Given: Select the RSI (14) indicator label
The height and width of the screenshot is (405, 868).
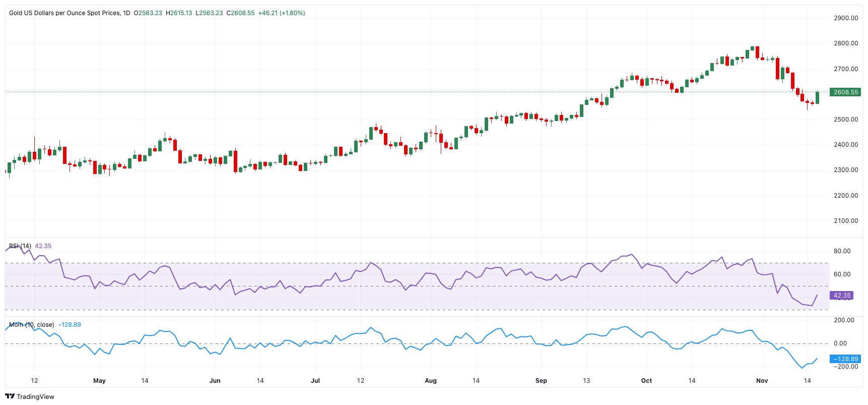Looking at the screenshot, I should 20,246.
